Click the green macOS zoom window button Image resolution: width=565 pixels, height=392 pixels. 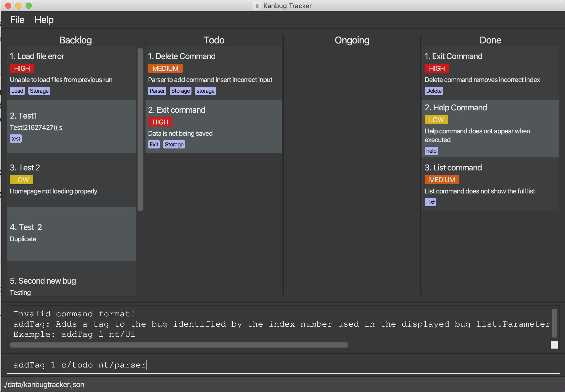click(29, 6)
